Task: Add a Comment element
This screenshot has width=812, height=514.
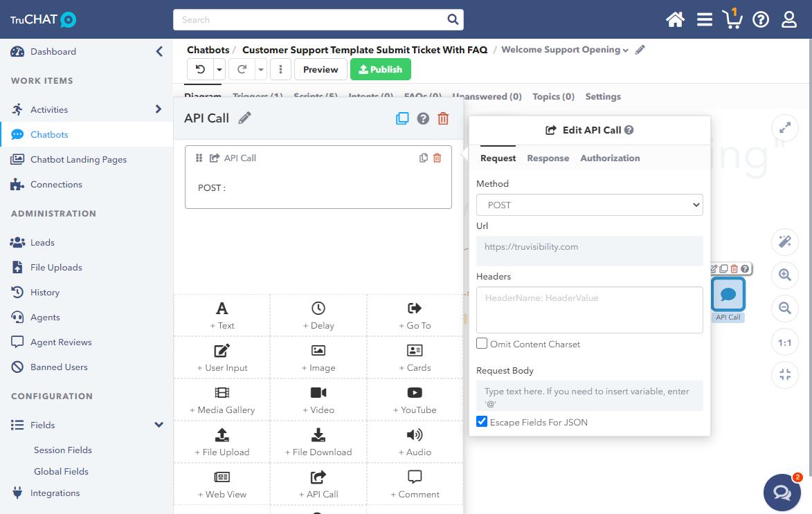Action: 414,484
